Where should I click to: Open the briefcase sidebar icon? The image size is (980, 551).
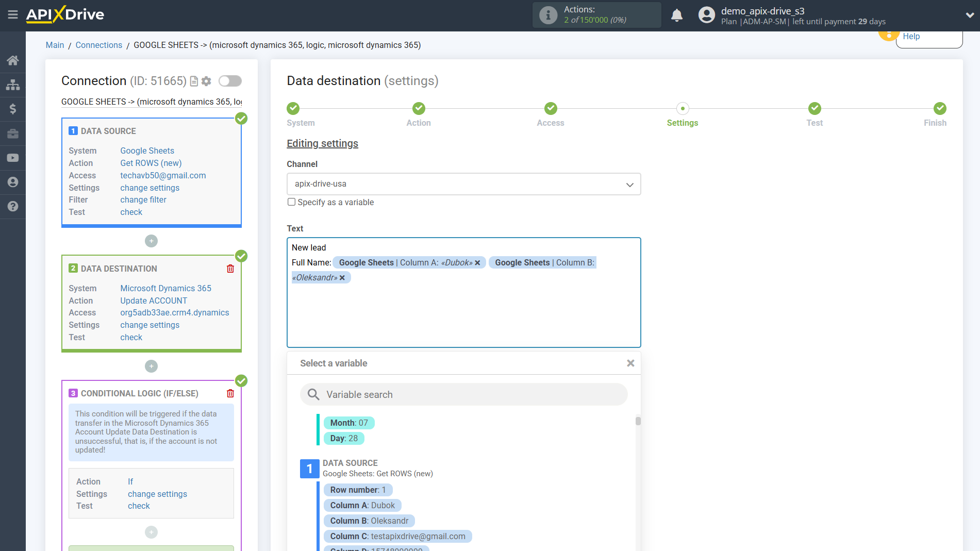pyautogui.click(x=13, y=133)
